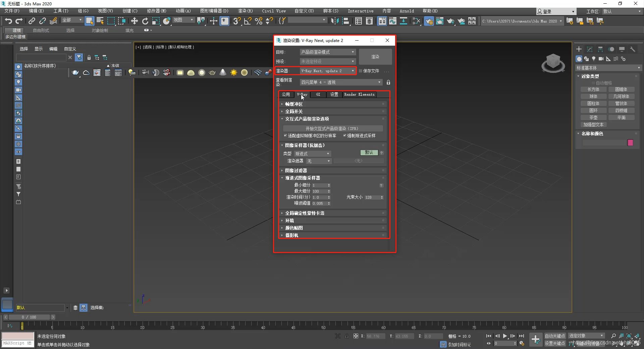The width and height of the screenshot is (644, 349).
Task: Open the 修改器(M) menu
Action: (157, 11)
